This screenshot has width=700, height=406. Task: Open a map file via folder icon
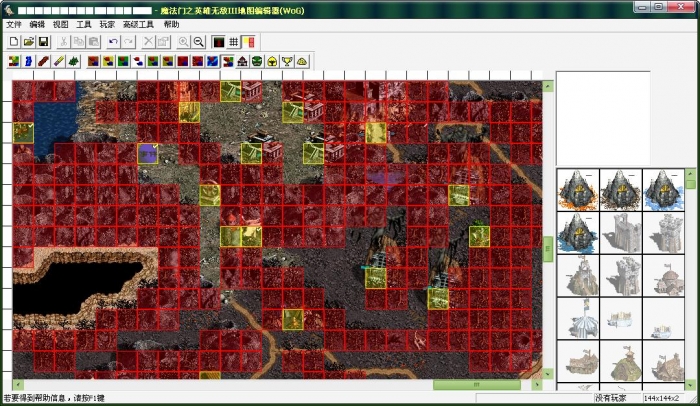[x=29, y=42]
